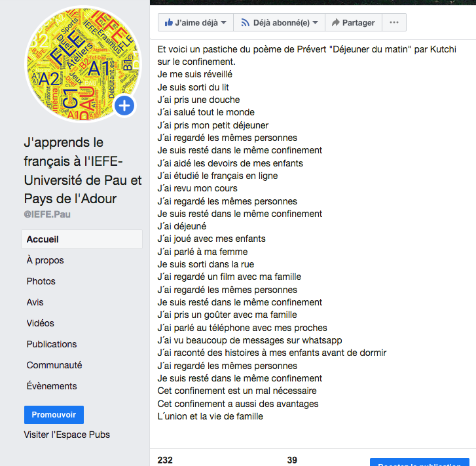This screenshot has width=476, height=466.
Task: Follow the Visiter l'Espace Pubs link
Action: tap(67, 435)
